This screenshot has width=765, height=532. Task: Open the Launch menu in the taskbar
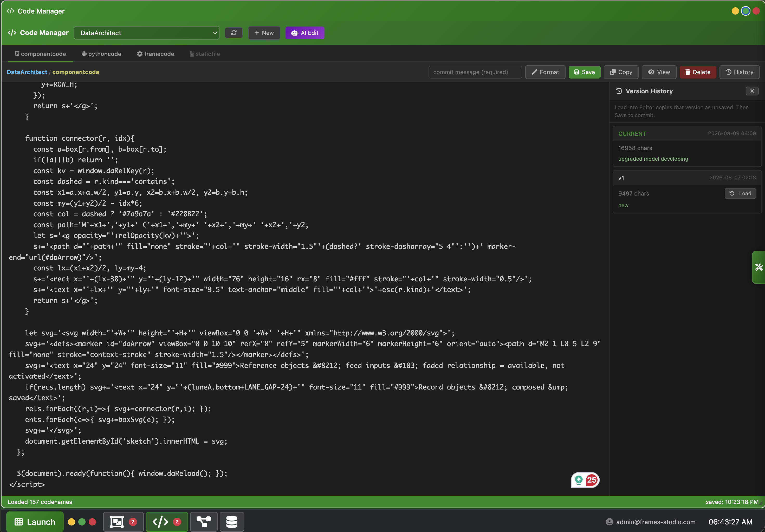(35, 522)
